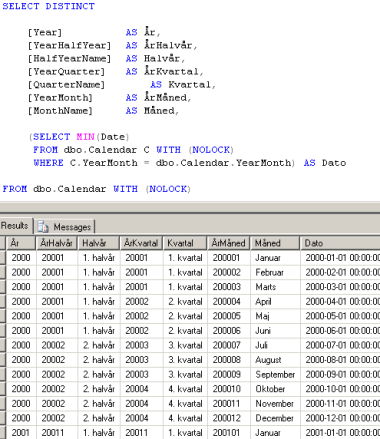Select the År column header
This screenshot has height=439, width=380.
[21, 243]
